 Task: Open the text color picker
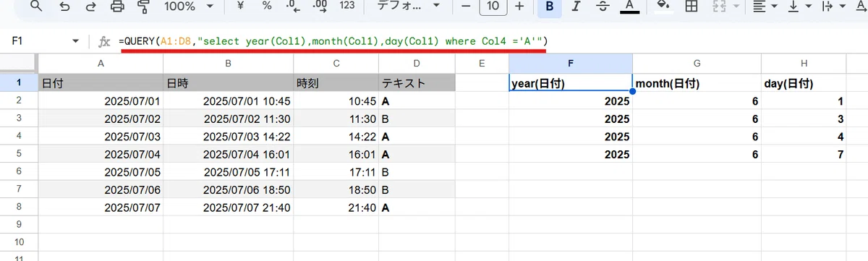click(629, 7)
